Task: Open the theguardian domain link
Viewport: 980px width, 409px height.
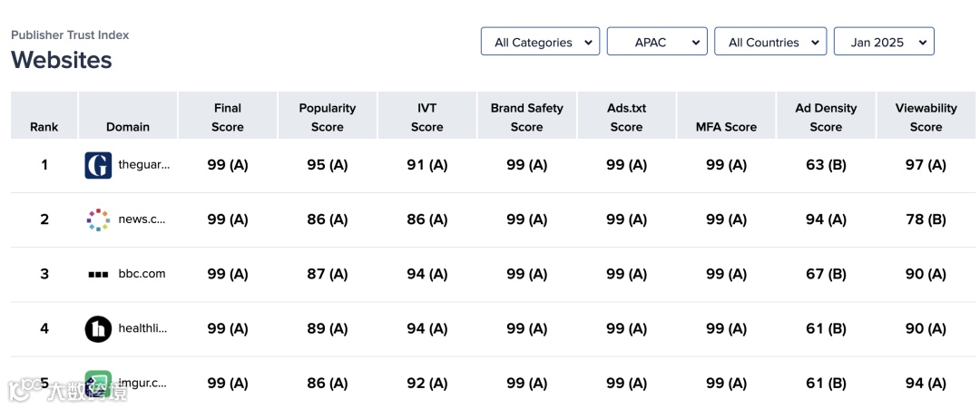Action: click(143, 165)
